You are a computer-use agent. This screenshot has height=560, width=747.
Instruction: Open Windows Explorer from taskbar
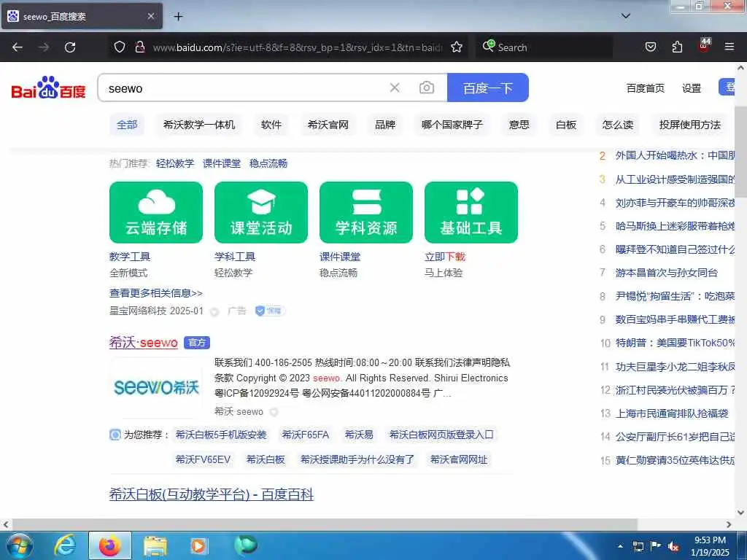(155, 545)
